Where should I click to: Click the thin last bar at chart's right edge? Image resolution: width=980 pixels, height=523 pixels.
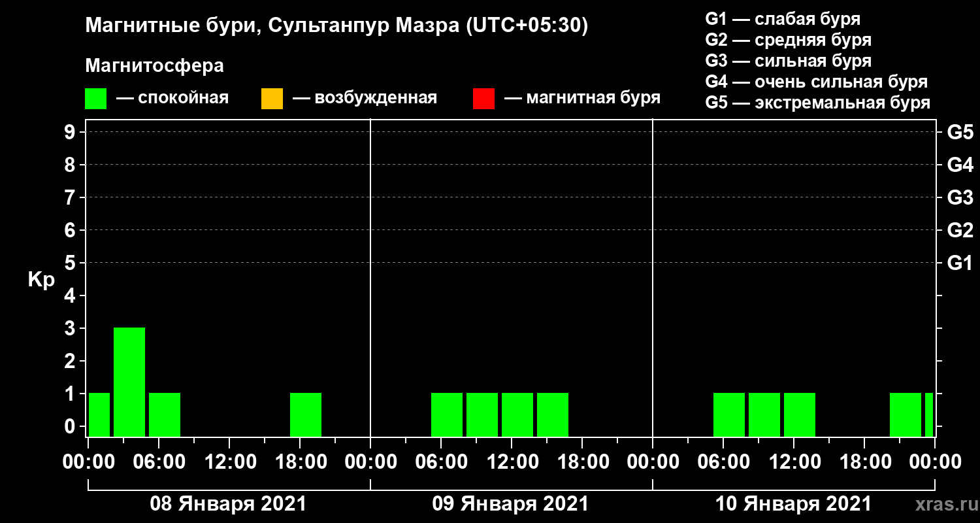[x=929, y=414]
